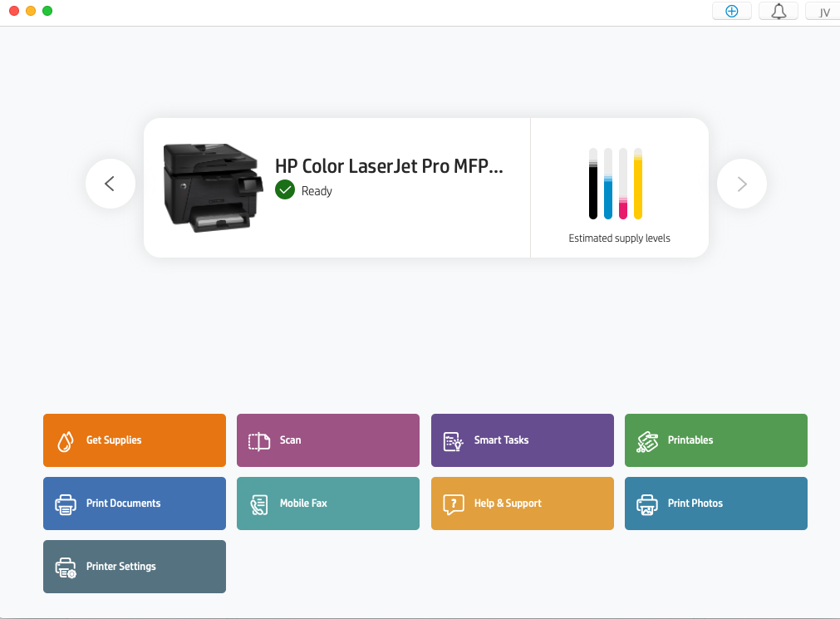Click the magenta toner level bar
The height and width of the screenshot is (619, 840).
point(623,184)
